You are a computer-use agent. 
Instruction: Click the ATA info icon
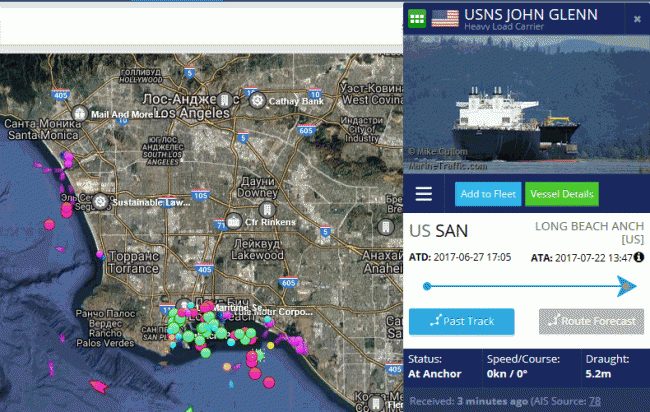point(639,257)
